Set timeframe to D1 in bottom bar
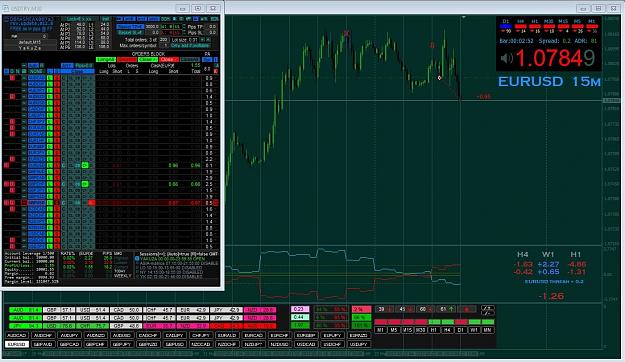The width and height of the screenshot is (625, 362). pyautogui.click(x=460, y=330)
